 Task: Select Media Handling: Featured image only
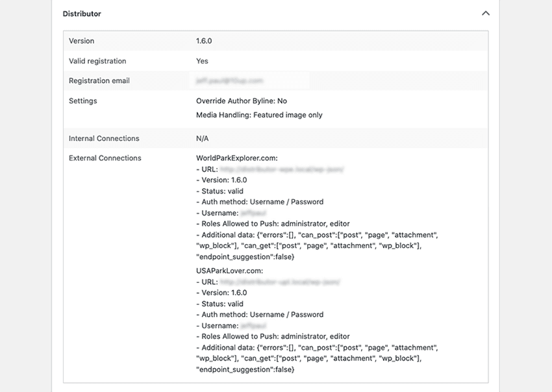[259, 115]
